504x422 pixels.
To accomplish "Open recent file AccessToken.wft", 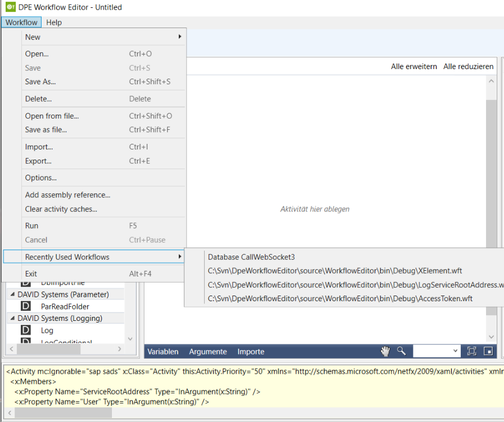I will tap(340, 298).
